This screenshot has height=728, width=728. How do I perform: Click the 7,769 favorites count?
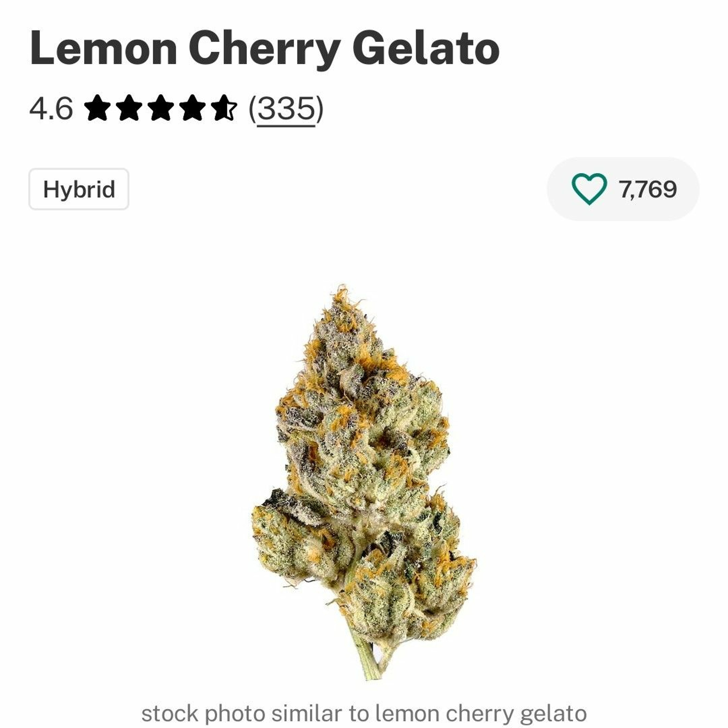click(648, 189)
